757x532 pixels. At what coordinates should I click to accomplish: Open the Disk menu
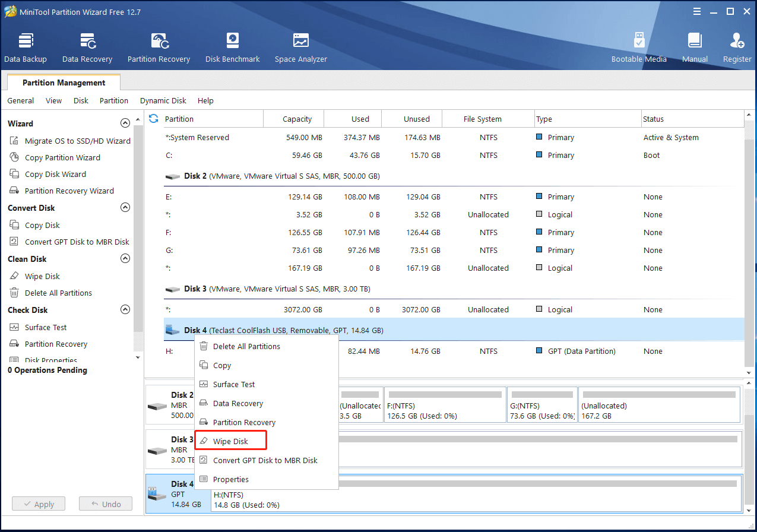pos(81,100)
